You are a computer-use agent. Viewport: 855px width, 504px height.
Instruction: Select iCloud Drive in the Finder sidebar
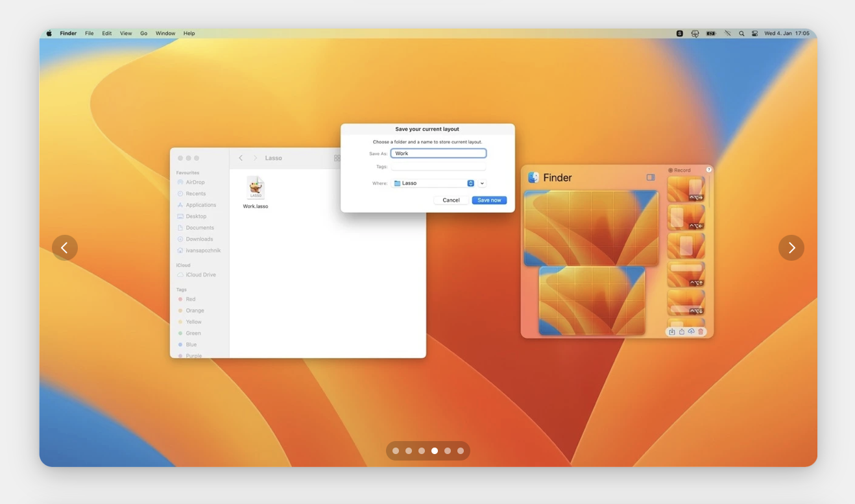(x=197, y=274)
